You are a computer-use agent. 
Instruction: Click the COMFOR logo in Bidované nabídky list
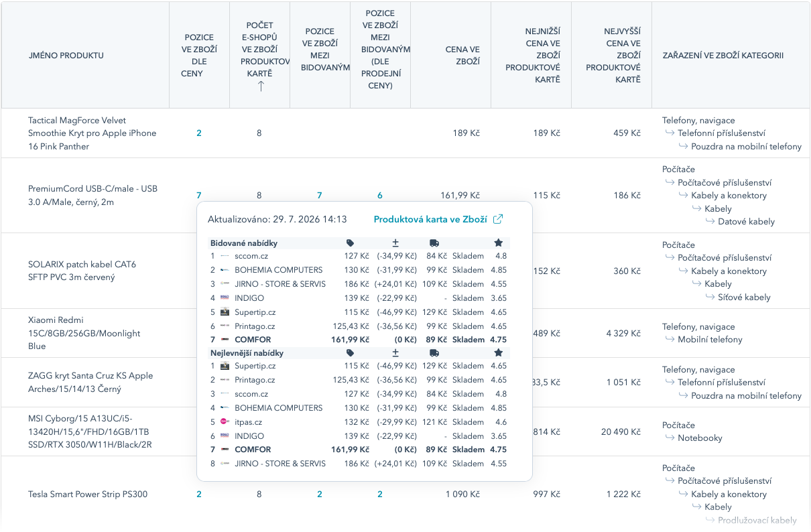pos(225,340)
